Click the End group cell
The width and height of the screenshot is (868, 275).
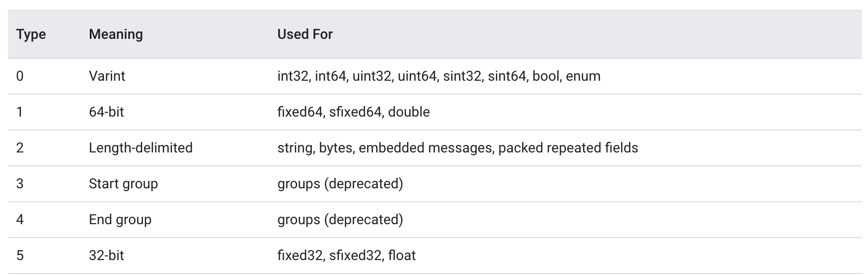(x=120, y=220)
